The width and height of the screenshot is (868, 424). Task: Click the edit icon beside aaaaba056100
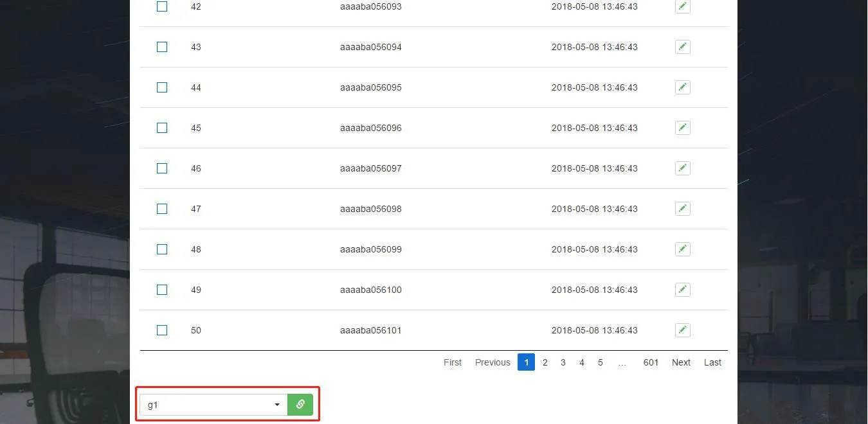pyautogui.click(x=682, y=289)
